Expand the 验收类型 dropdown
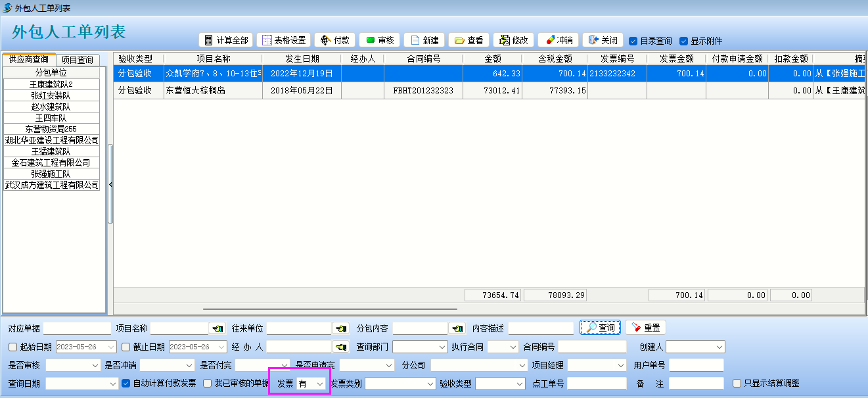The height and width of the screenshot is (398, 868). [x=520, y=384]
